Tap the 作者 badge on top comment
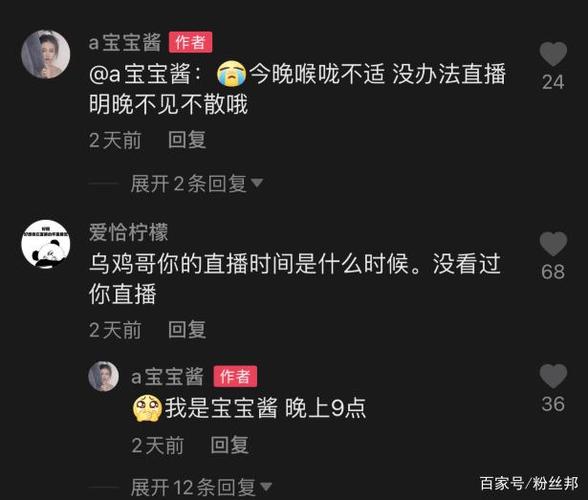The image size is (588, 500). click(190, 42)
